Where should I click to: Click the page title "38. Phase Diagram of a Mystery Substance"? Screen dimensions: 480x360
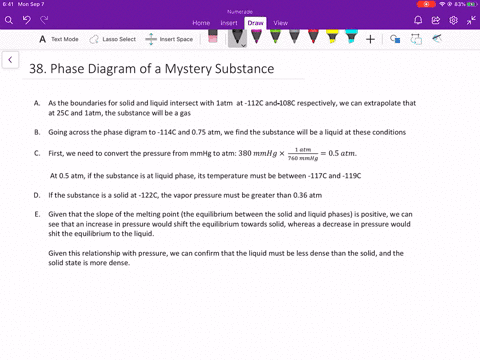(x=152, y=69)
